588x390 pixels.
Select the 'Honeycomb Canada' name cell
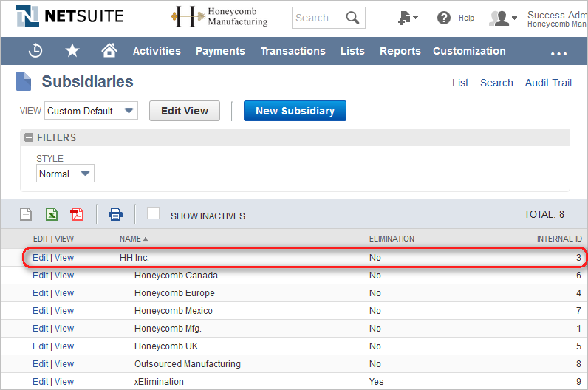click(x=176, y=276)
